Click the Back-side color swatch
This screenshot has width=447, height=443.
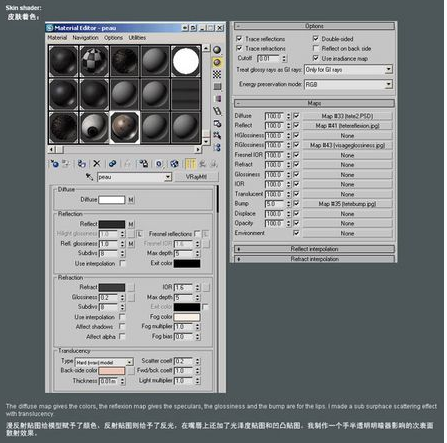pyautogui.click(x=112, y=371)
